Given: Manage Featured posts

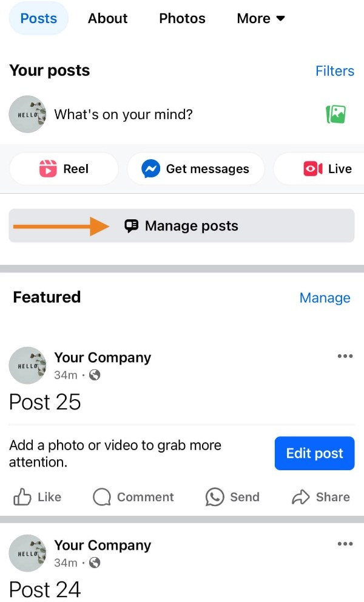Looking at the screenshot, I should [x=325, y=298].
